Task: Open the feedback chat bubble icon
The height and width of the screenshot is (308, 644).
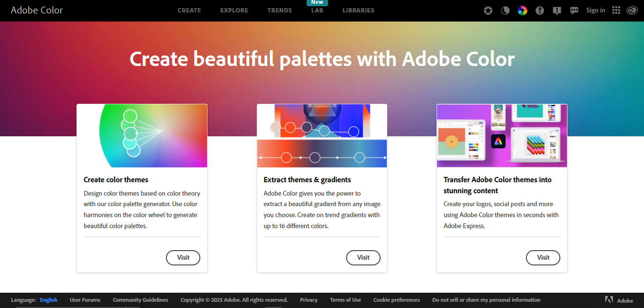Action: point(574,10)
